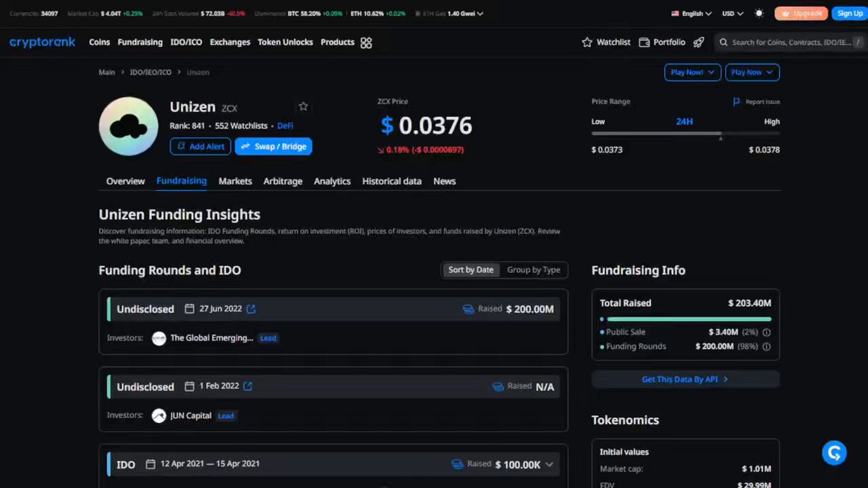Click the search magnifier icon
868x488 pixels.
[723, 43]
